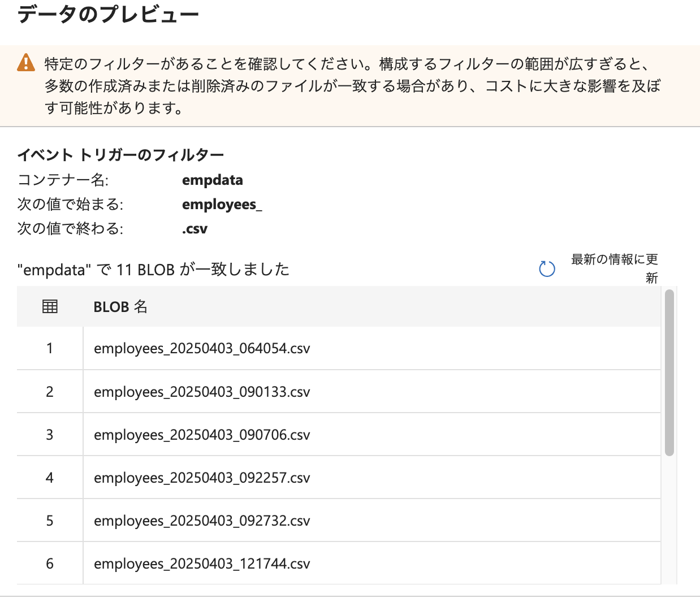Click the .csv suffix filter value

[x=195, y=228]
